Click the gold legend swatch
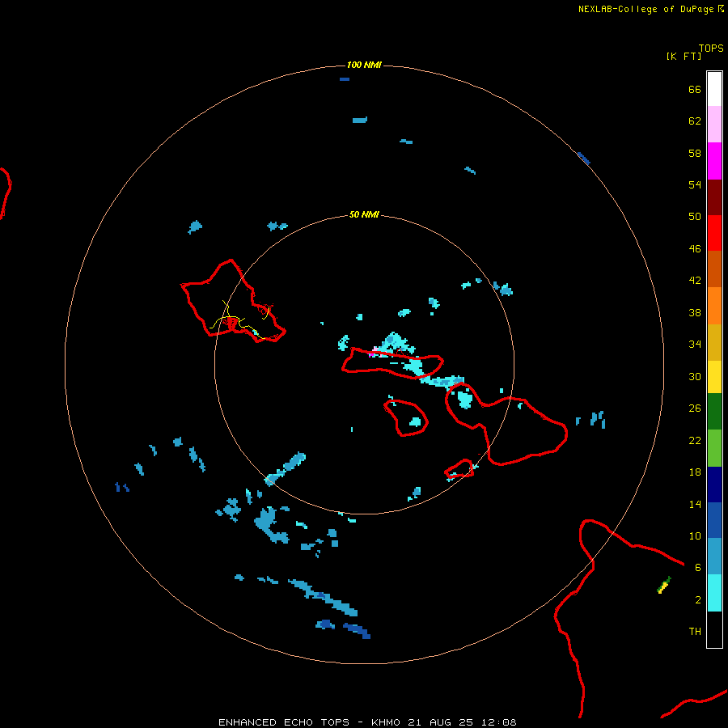 click(x=714, y=342)
